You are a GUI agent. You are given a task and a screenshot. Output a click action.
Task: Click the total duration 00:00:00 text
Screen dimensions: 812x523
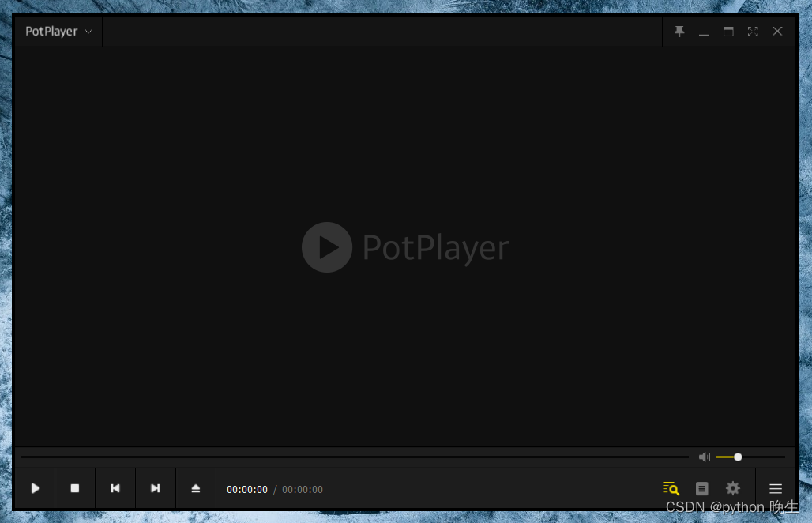tap(303, 489)
